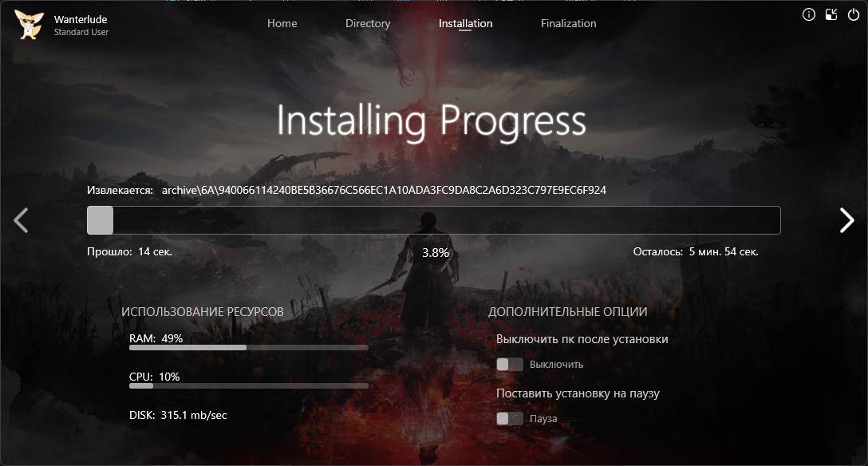Click the DISK 315.1 mb/sec readout
The height and width of the screenshot is (466, 868).
[178, 415]
